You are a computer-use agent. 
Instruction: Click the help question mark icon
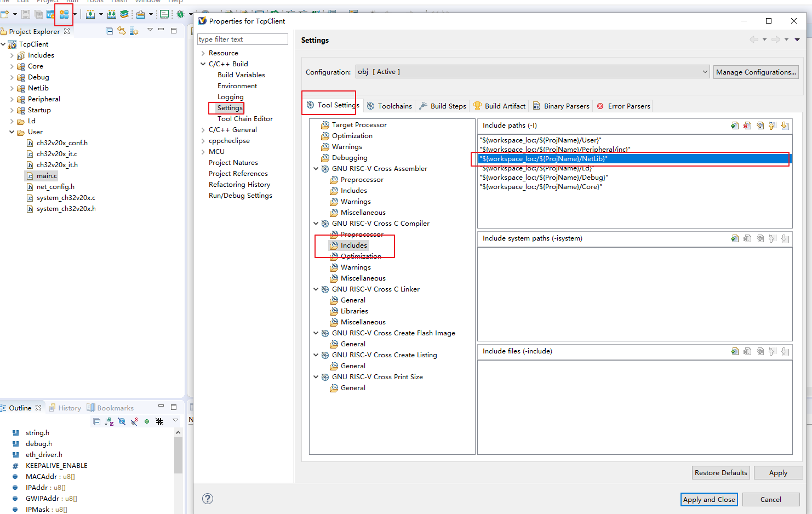tap(208, 499)
